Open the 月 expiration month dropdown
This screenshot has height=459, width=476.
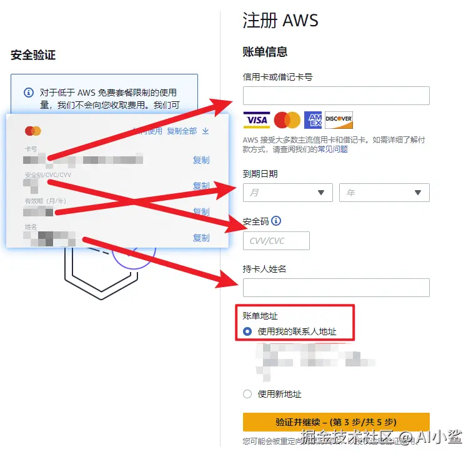(288, 193)
